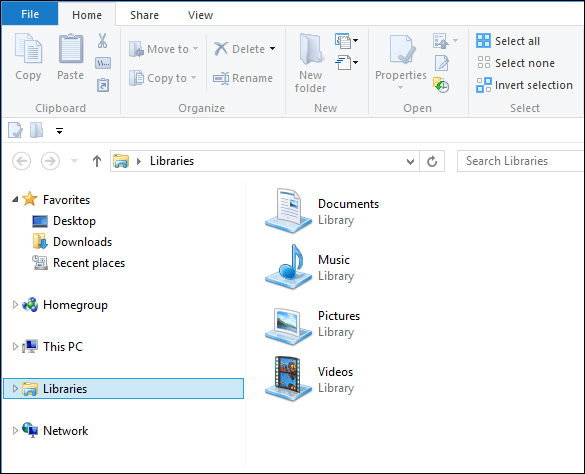The width and height of the screenshot is (585, 474).
Task: Click Select all button
Action: (x=508, y=41)
